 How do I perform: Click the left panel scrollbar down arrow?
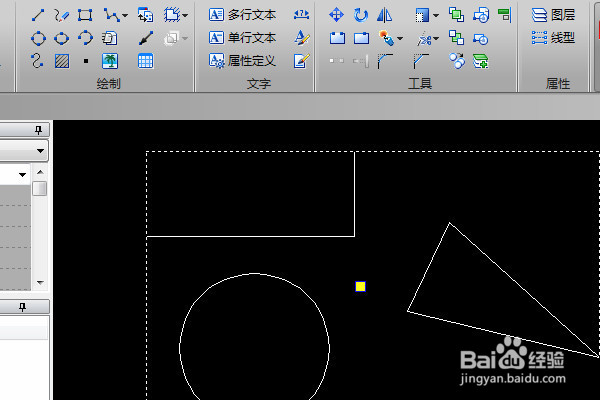pos(40,282)
